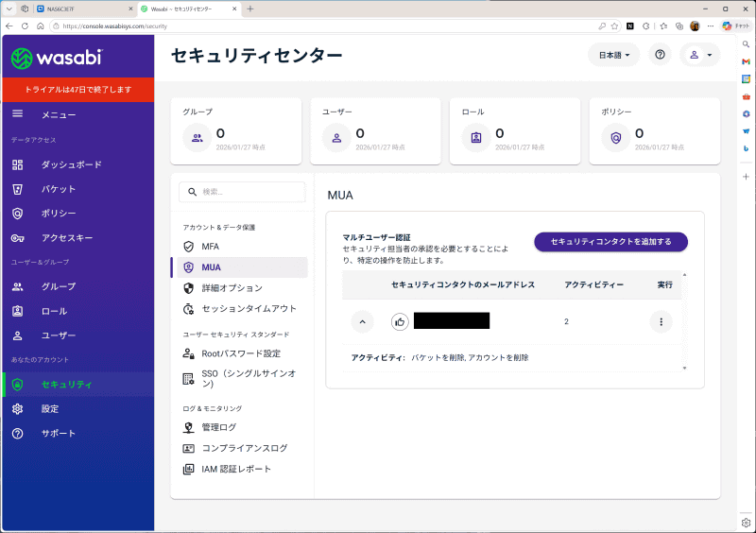The height and width of the screenshot is (533, 756).
Task: Bookmark this page with star icon
Action: pos(614,26)
